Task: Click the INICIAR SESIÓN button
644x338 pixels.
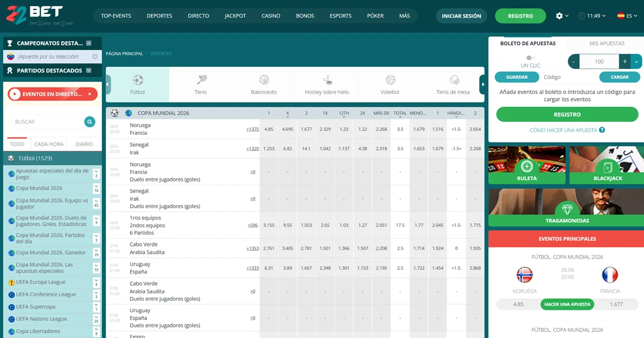Action: [461, 16]
